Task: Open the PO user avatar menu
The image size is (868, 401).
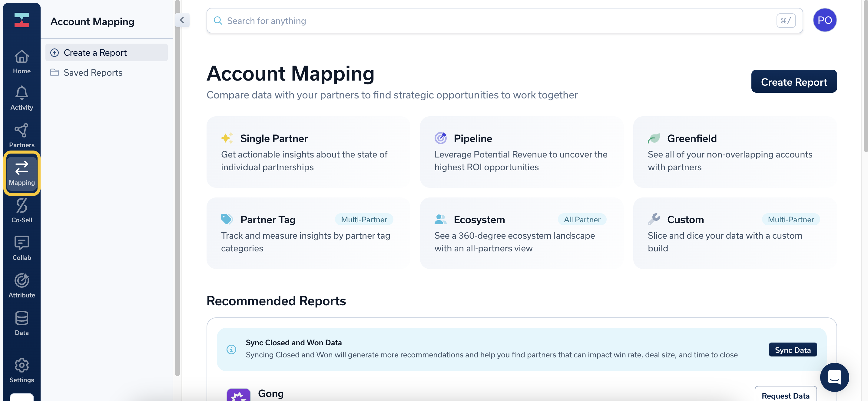Action: (x=824, y=20)
